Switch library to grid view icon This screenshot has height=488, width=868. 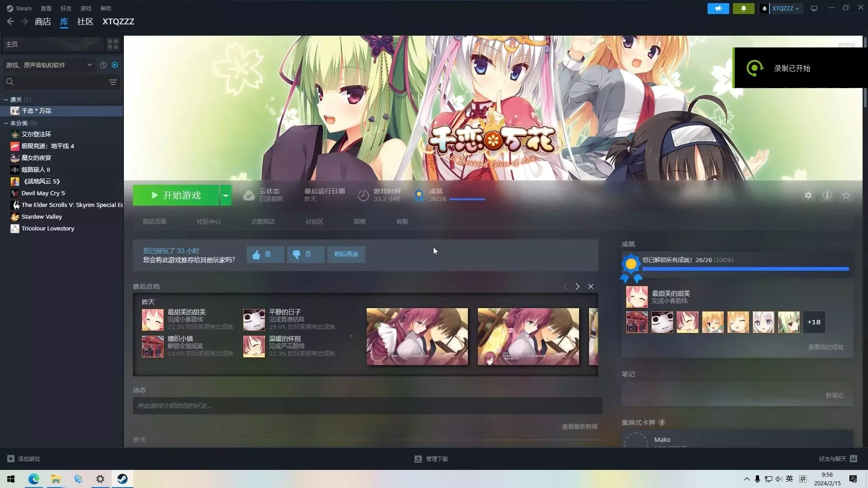[x=113, y=44]
